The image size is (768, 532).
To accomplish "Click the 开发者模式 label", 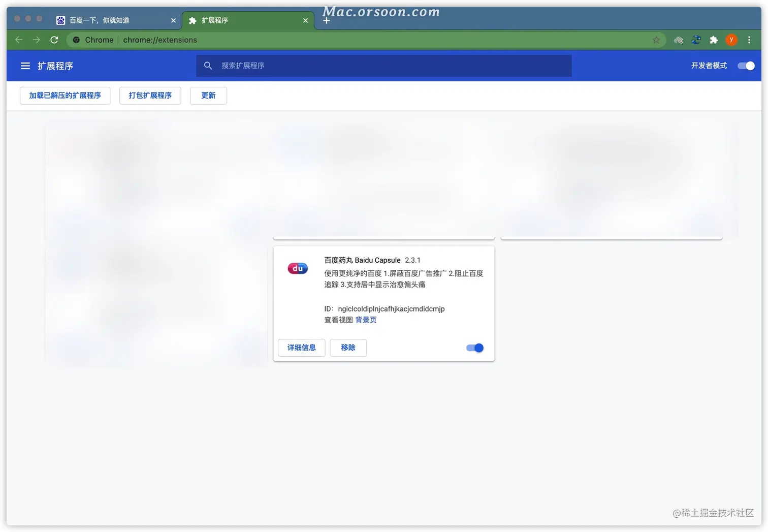I will point(709,66).
